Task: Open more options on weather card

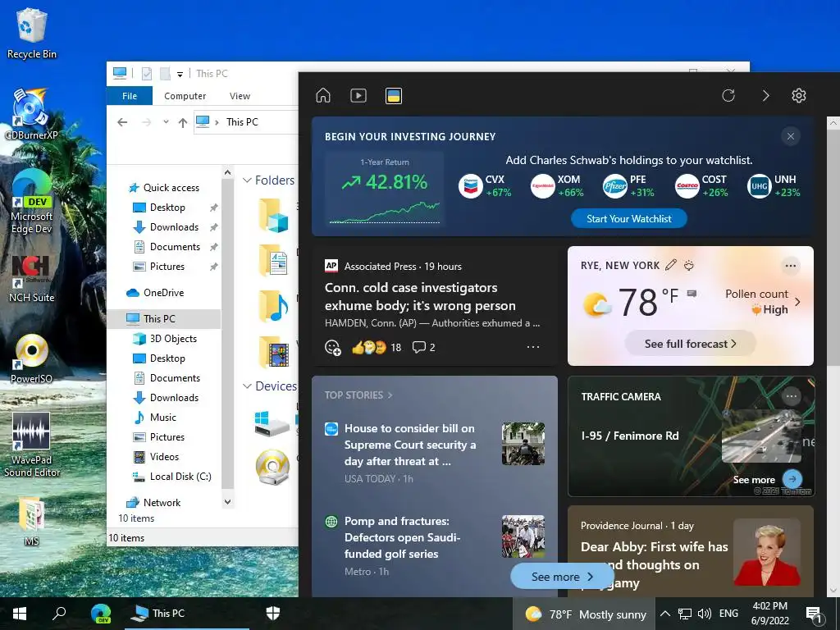Action: 790,266
